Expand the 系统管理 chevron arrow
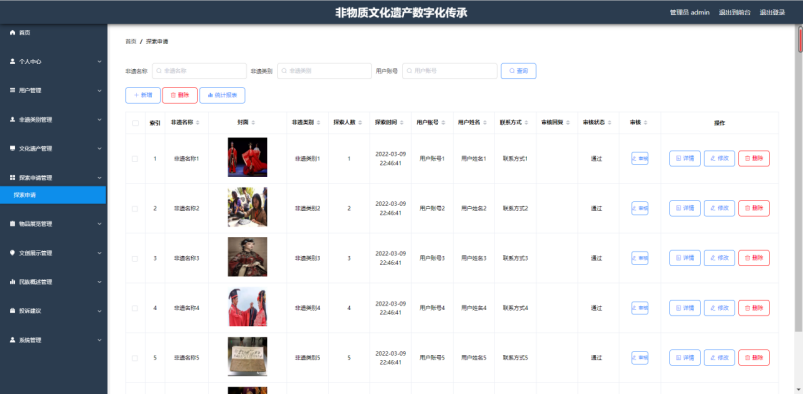 [99, 340]
